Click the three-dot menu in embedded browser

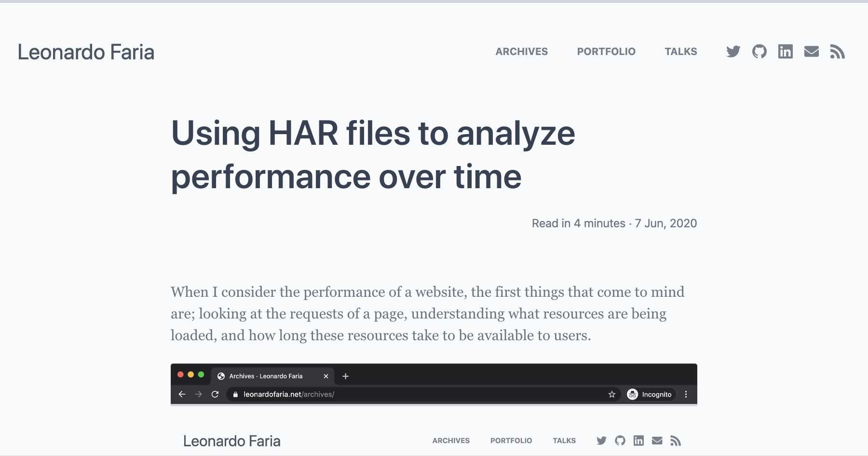click(x=686, y=394)
